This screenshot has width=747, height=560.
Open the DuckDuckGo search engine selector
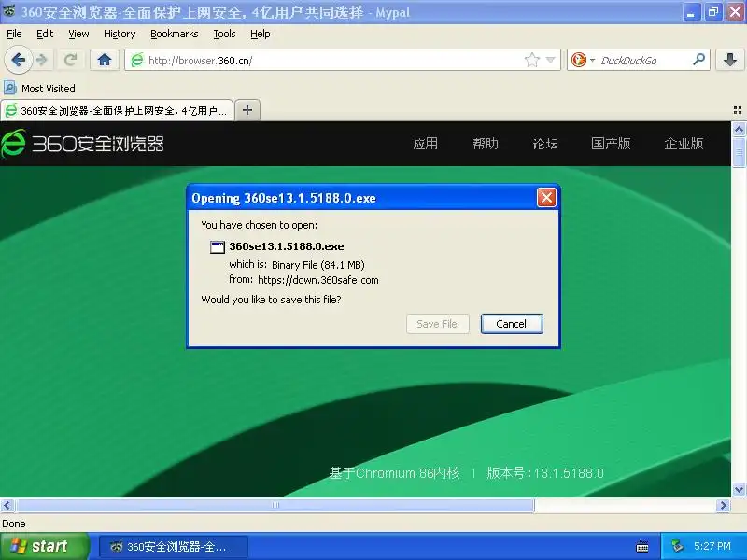583,60
